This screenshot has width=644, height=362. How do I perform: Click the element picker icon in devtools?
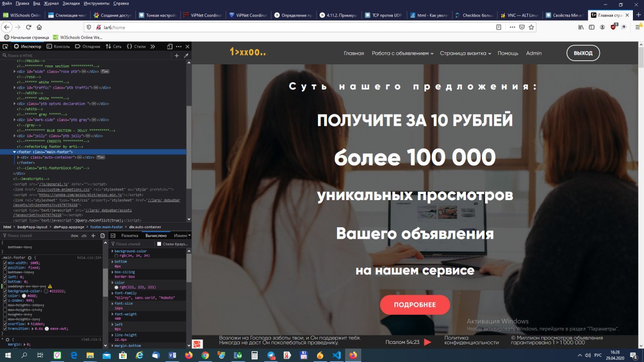[x=6, y=46]
